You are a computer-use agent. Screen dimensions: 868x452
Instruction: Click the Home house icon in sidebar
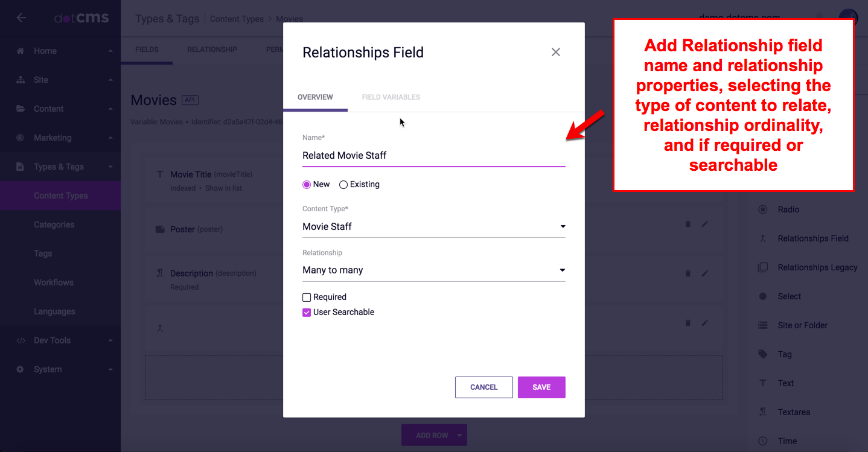(x=21, y=51)
